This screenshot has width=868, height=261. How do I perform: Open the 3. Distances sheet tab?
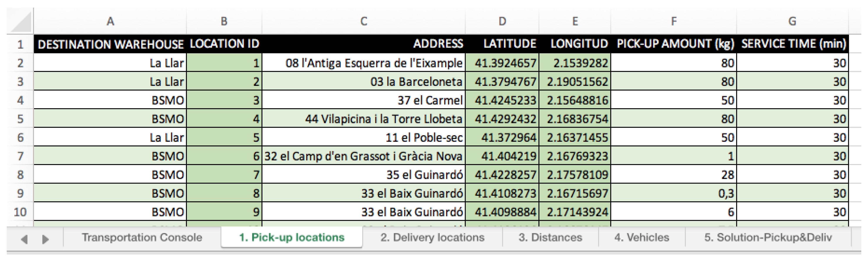click(x=550, y=238)
